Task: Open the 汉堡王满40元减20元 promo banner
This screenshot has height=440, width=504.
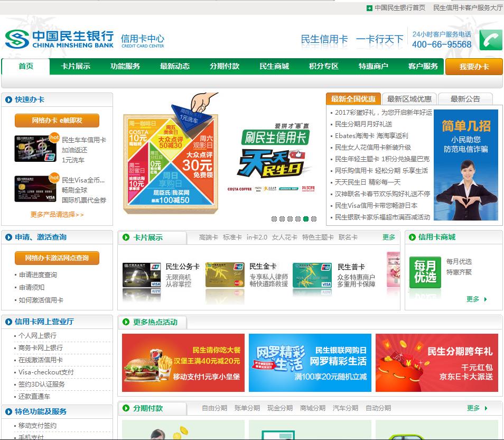Action: tap(183, 363)
